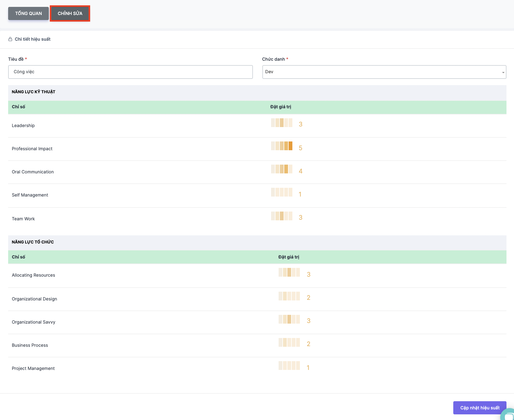Select the Self Management row label
The width and height of the screenshot is (514, 420).
click(30, 195)
